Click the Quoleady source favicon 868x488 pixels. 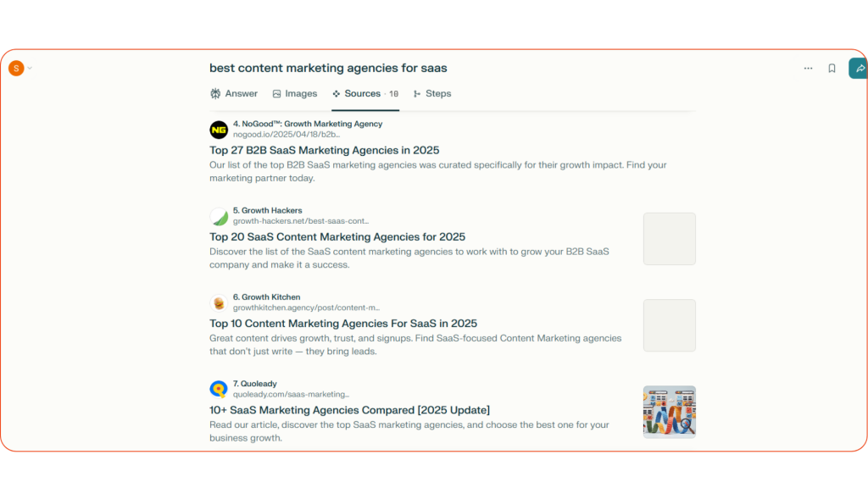219,389
